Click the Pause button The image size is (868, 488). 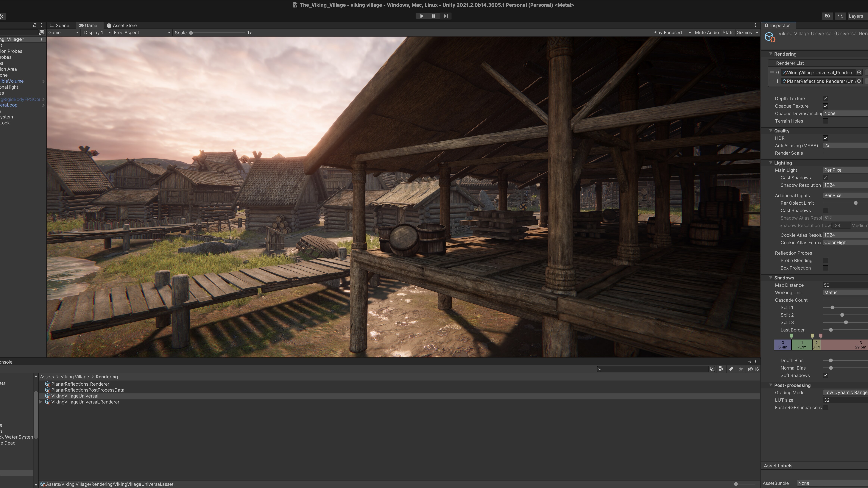pos(434,16)
